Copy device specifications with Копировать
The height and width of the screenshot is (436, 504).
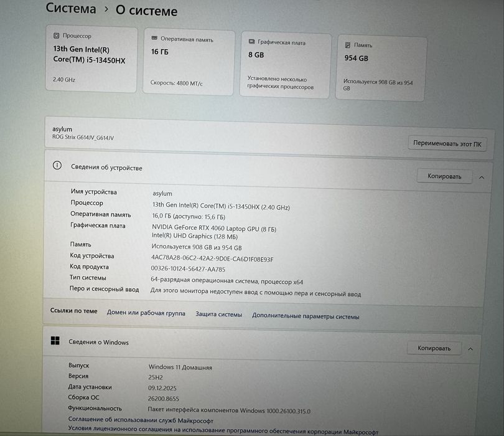point(444,176)
